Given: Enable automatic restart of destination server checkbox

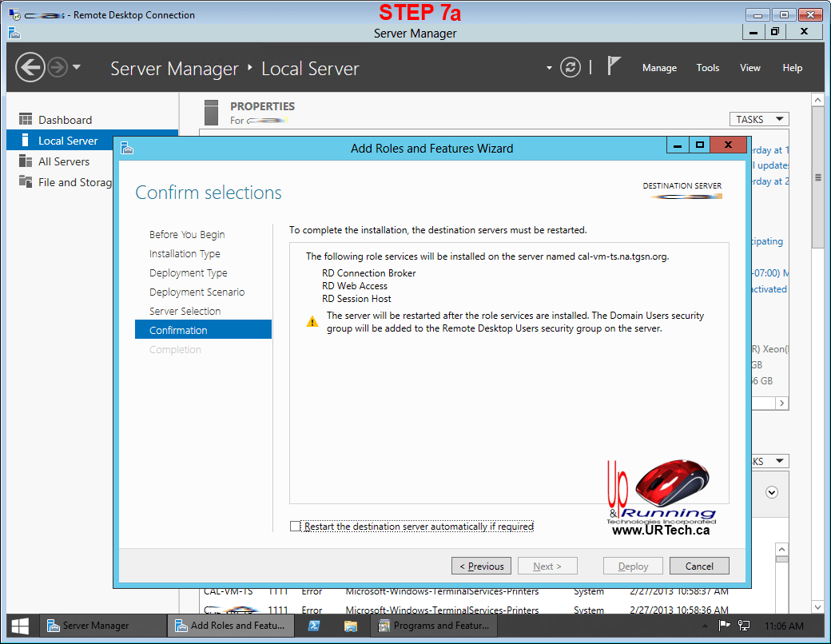Looking at the screenshot, I should pyautogui.click(x=296, y=527).
